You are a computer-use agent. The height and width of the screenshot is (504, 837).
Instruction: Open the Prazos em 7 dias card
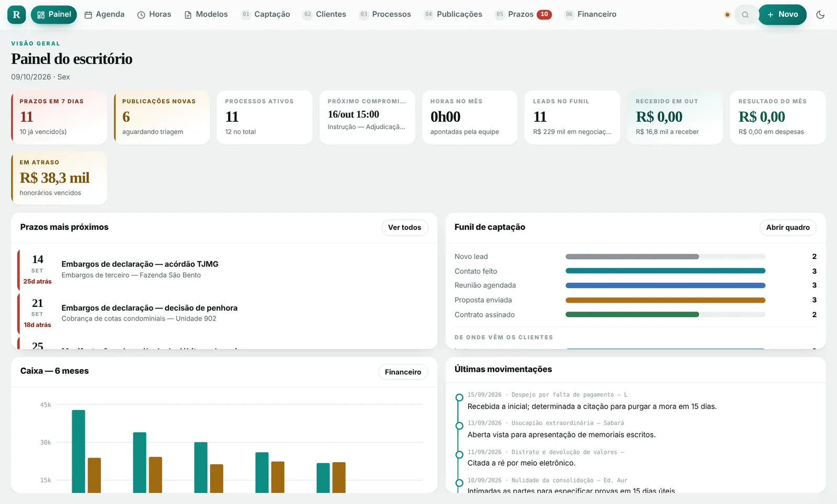pyautogui.click(x=59, y=117)
